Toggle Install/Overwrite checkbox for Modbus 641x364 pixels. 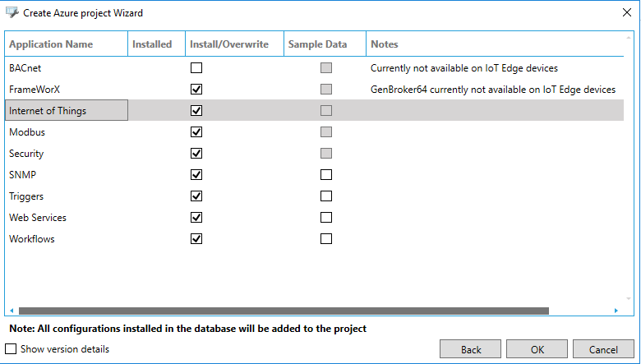196,132
